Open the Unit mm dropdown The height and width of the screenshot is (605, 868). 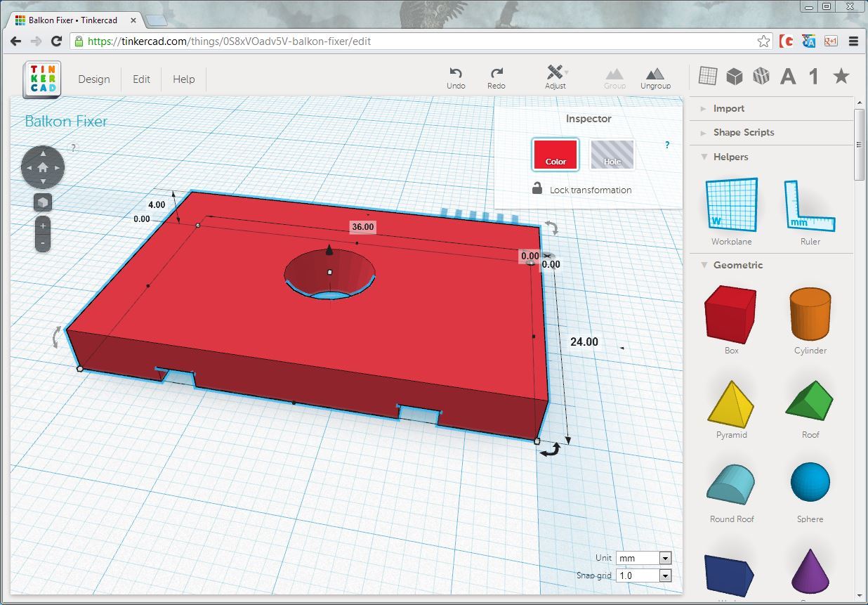[643, 558]
